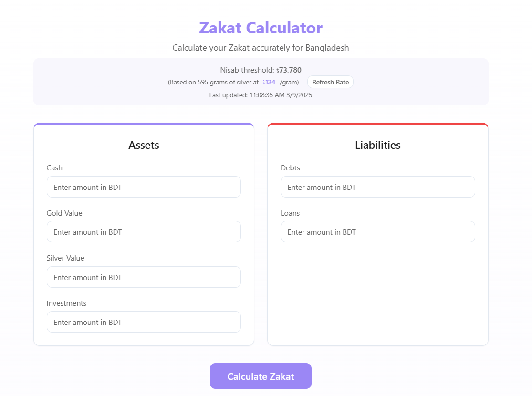Image resolution: width=532 pixels, height=396 pixels.
Task: Click the Liabilities section heading
Action: [377, 145]
